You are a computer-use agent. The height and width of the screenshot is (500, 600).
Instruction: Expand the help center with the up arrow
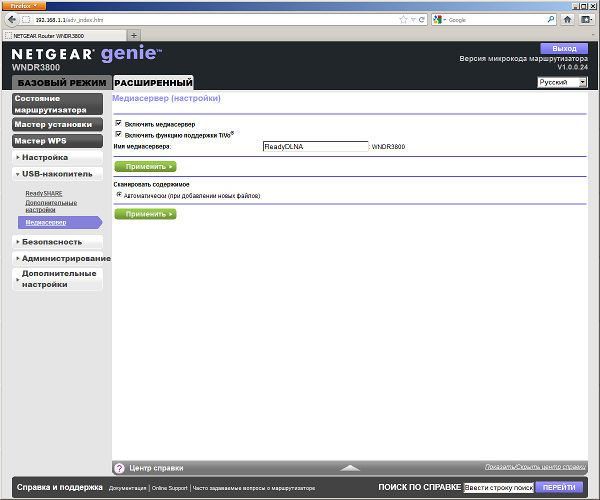(349, 467)
